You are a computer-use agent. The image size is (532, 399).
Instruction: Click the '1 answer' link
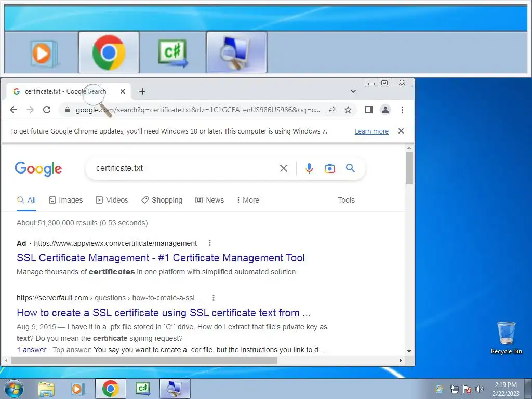pyautogui.click(x=32, y=350)
